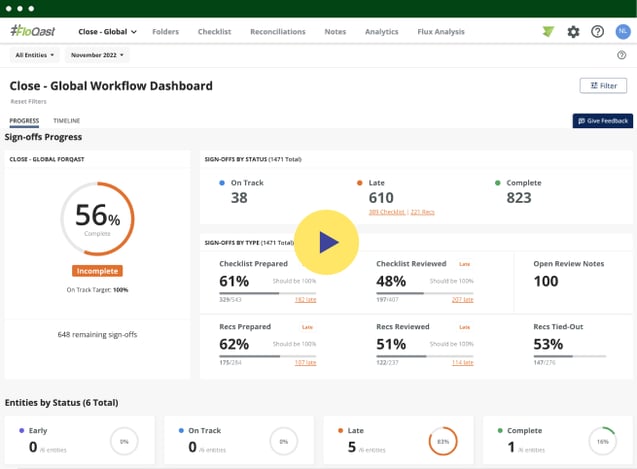The height and width of the screenshot is (469, 637).
Task: Open the NL user avatar menu
Action: pyautogui.click(x=622, y=32)
